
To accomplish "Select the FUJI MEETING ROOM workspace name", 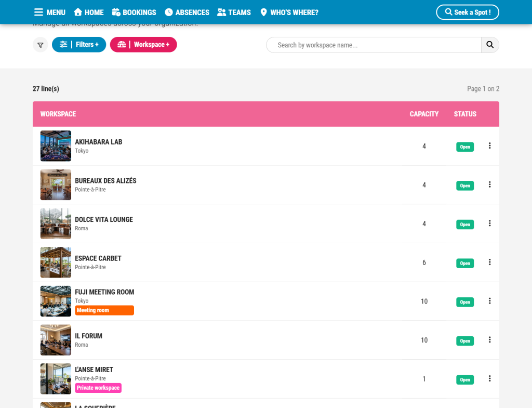I will pos(104,292).
